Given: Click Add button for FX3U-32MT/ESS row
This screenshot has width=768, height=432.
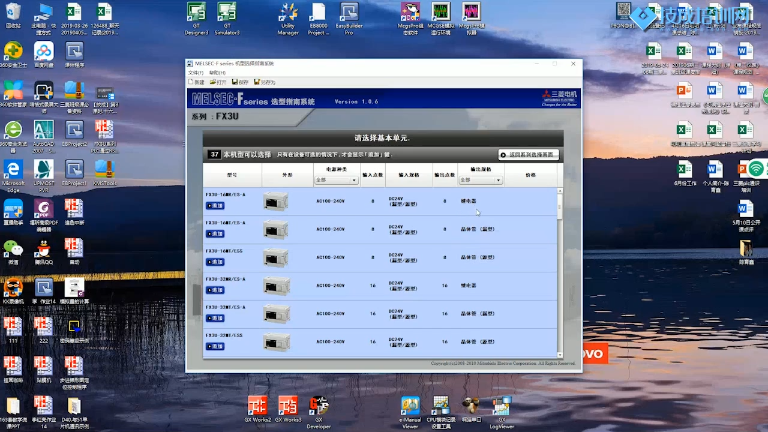Looking at the screenshot, I should click(x=215, y=346).
